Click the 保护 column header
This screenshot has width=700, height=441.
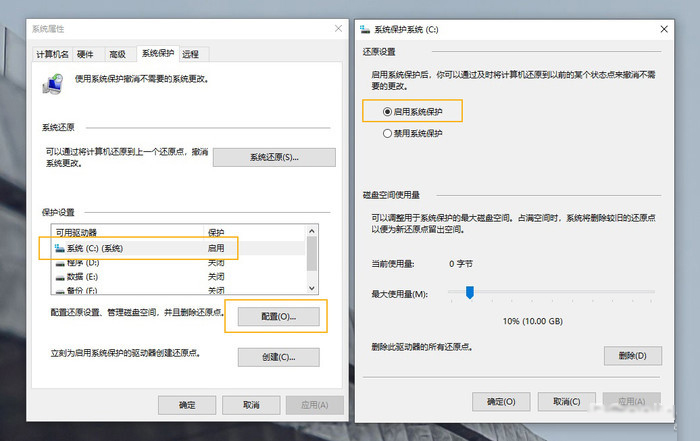[255, 233]
